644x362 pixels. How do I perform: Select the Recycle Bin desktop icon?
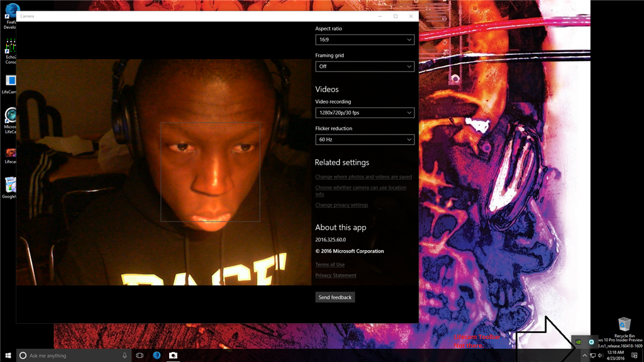625,327
